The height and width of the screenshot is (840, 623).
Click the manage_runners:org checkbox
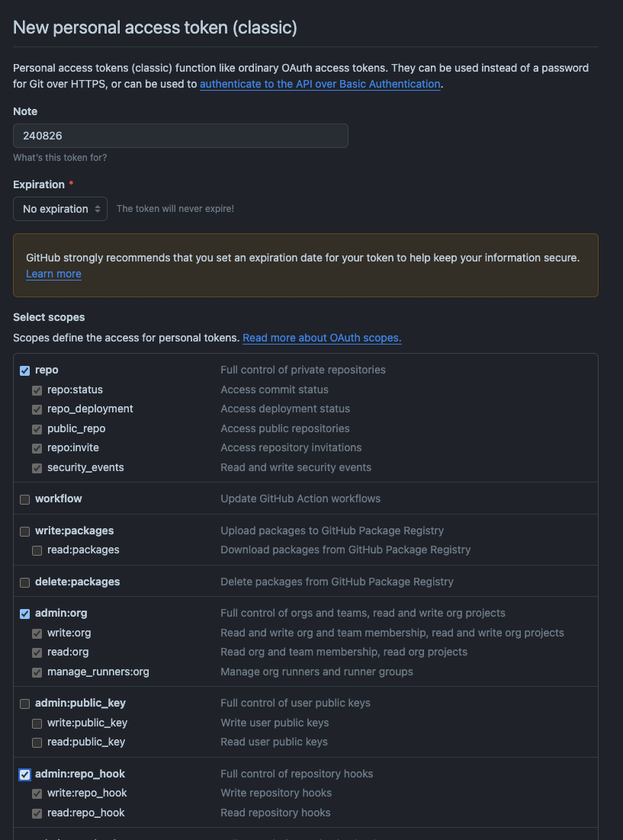(x=37, y=672)
